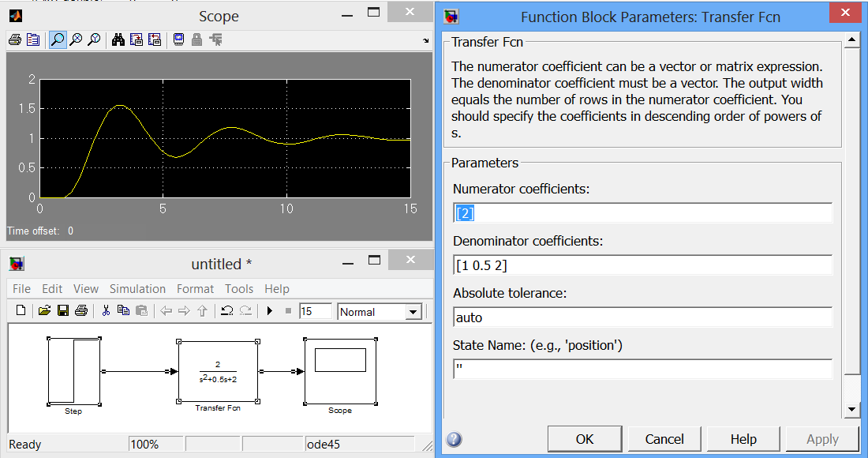Image resolution: width=868 pixels, height=458 pixels.
Task: Create new model with New icon
Action: point(21,310)
